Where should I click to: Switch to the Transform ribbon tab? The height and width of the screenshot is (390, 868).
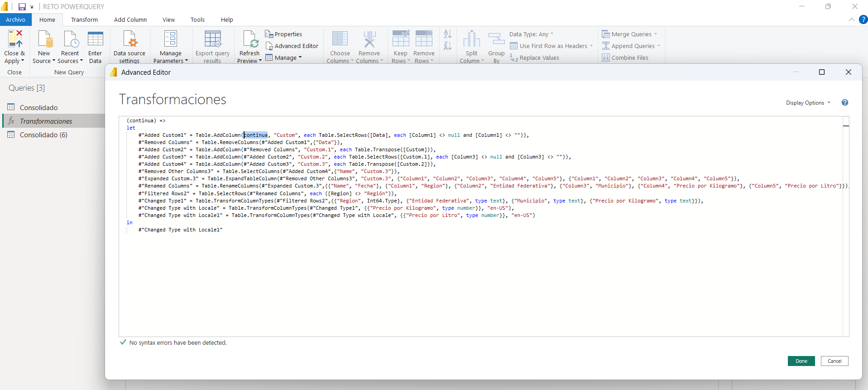84,19
